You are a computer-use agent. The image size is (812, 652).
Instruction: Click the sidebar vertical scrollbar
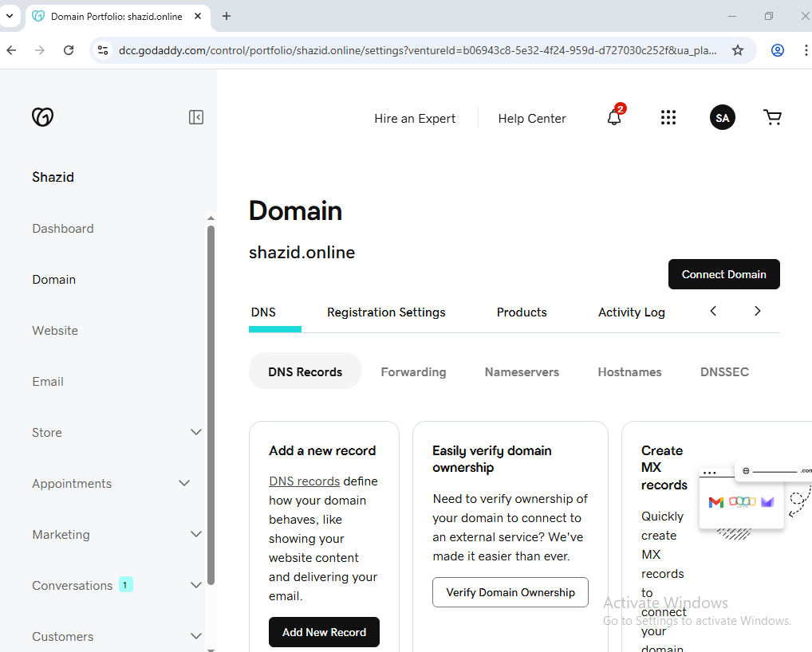click(x=211, y=405)
